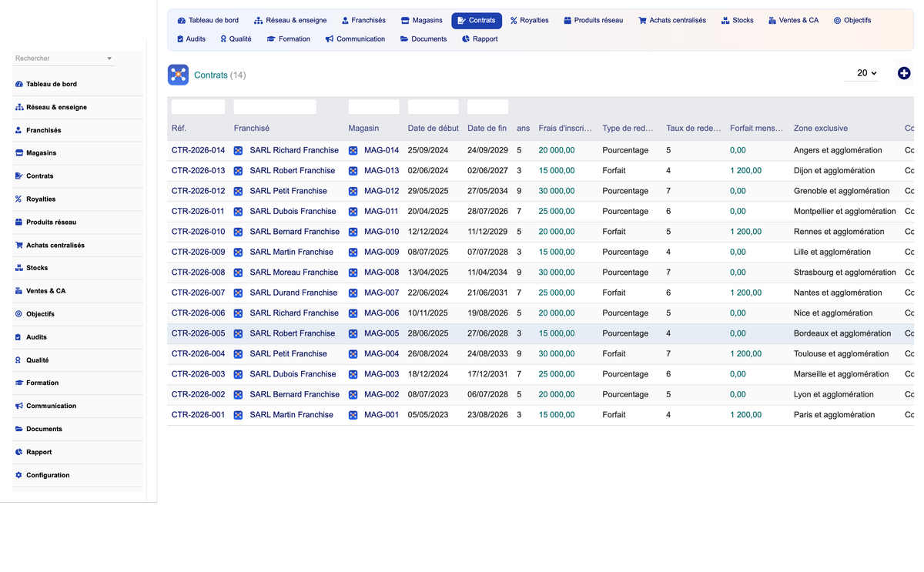
Task: Click the percent icon beside sidebar Royalties
Action: 18,199
